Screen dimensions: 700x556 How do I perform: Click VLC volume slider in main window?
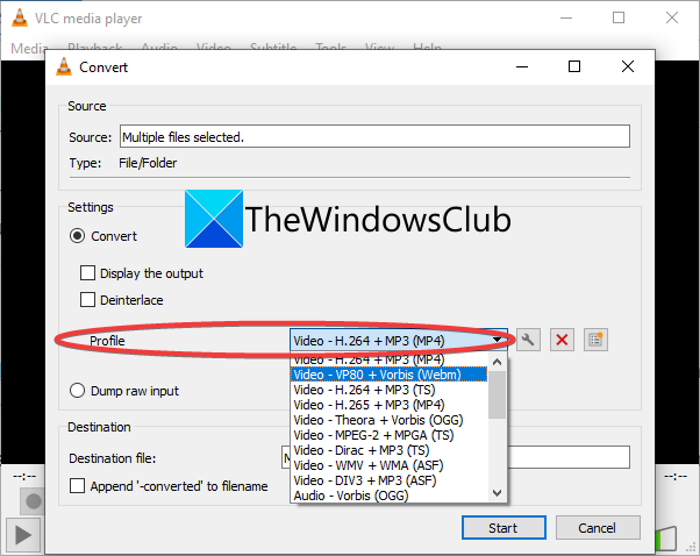coord(666,537)
